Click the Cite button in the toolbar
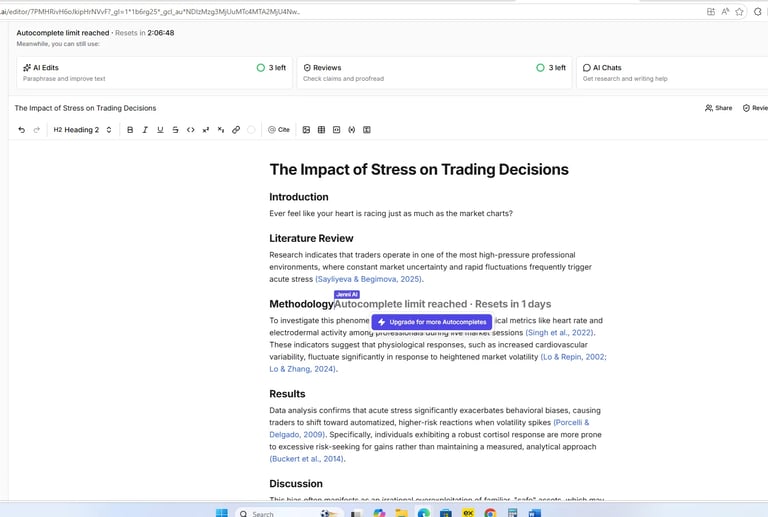 [x=279, y=130]
